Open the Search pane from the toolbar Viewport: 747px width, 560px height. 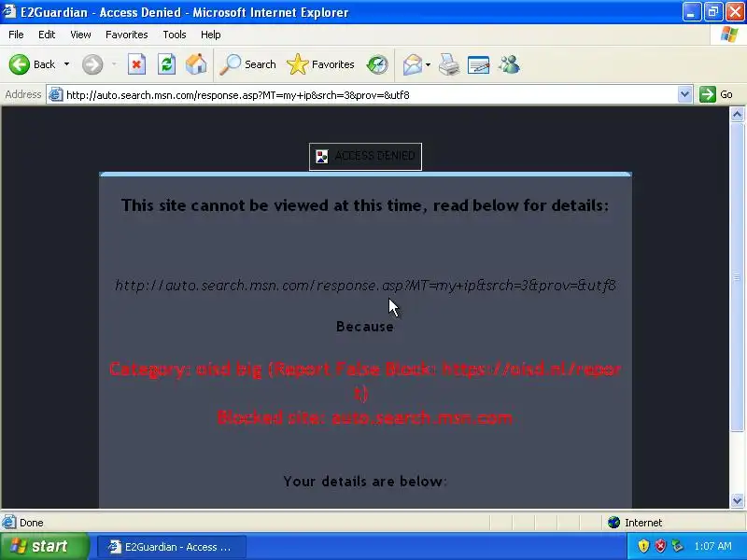[247, 64]
